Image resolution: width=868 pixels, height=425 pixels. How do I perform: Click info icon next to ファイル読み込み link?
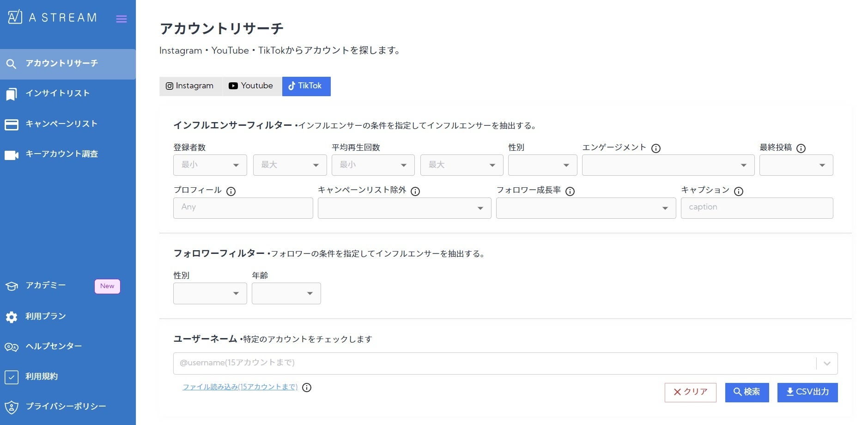[307, 388]
